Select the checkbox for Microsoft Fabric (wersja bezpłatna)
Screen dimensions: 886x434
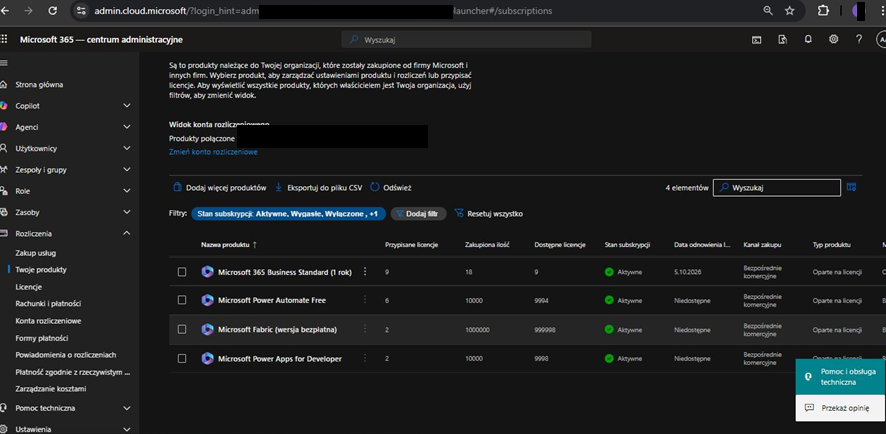click(182, 329)
